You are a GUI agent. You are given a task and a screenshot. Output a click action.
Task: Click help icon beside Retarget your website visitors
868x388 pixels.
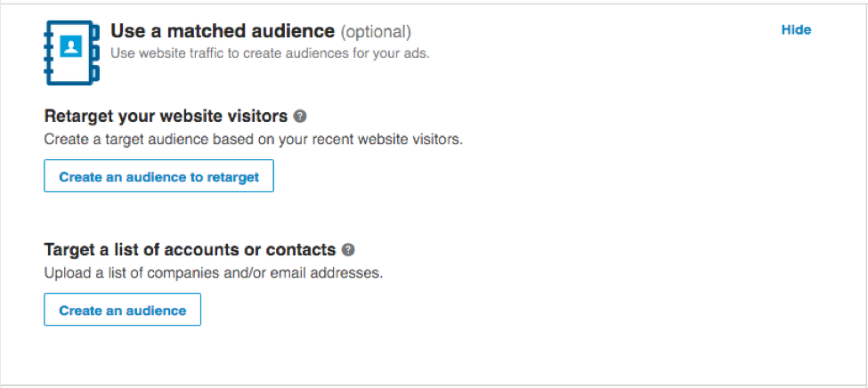tap(300, 116)
